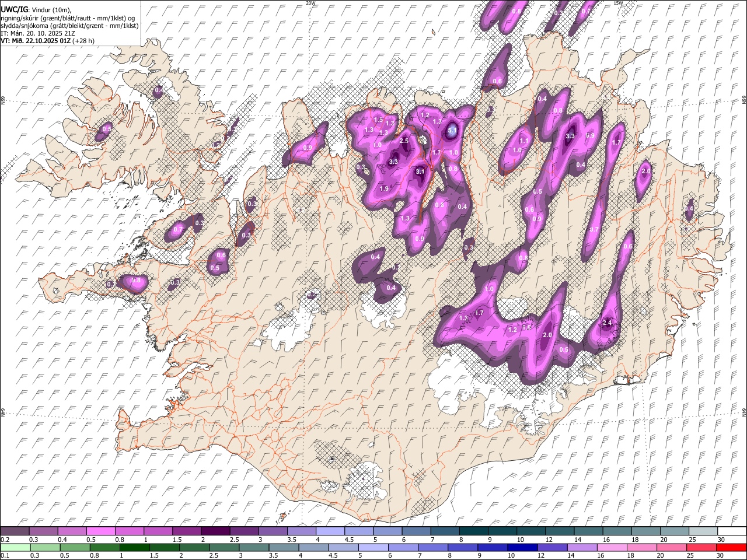
Task: Pick the top legend swatch between 25 and 30
Action: point(704,531)
